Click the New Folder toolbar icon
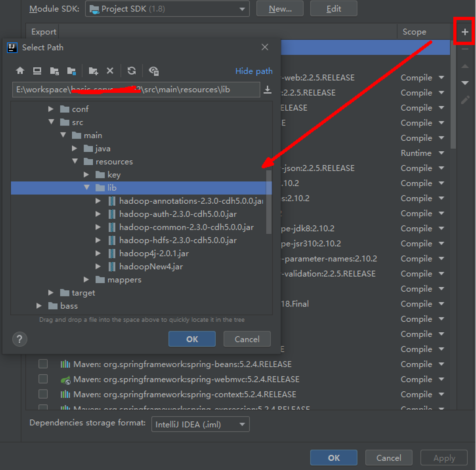This screenshot has width=476, height=470. click(93, 71)
